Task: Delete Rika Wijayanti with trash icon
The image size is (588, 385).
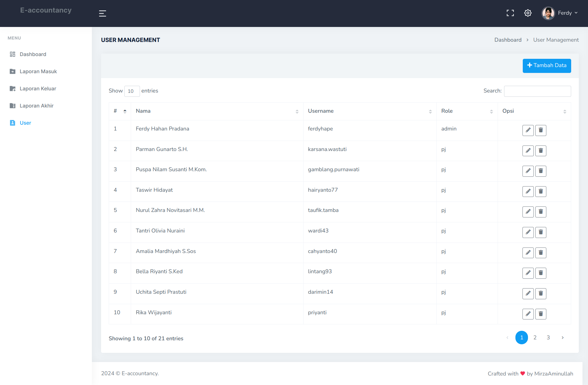Action: [541, 314]
